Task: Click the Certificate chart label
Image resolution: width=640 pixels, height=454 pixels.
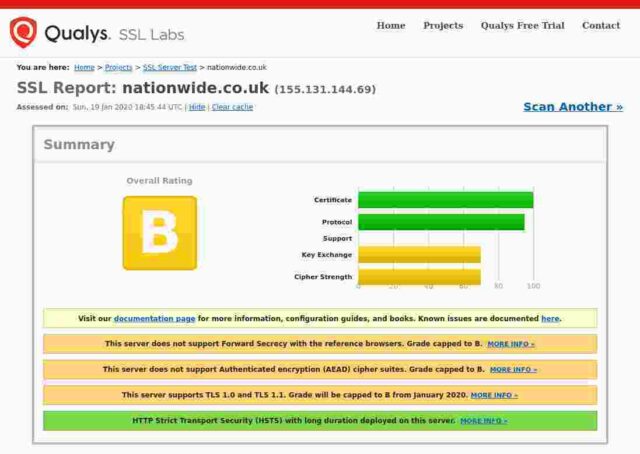Action: click(333, 200)
